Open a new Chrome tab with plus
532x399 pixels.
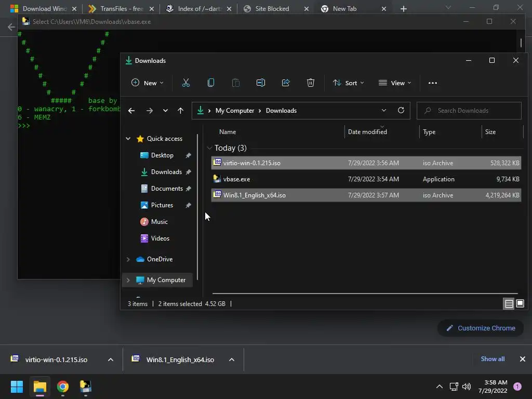pyautogui.click(x=403, y=9)
